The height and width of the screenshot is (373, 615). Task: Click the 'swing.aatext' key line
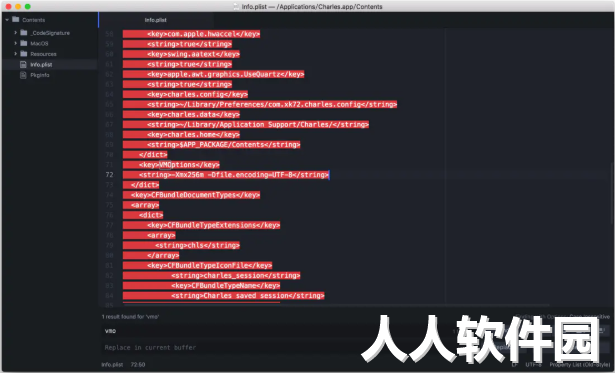(x=193, y=54)
